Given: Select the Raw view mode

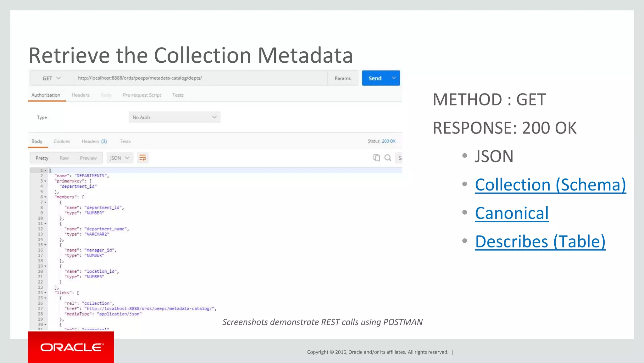Looking at the screenshot, I should pyautogui.click(x=64, y=158).
